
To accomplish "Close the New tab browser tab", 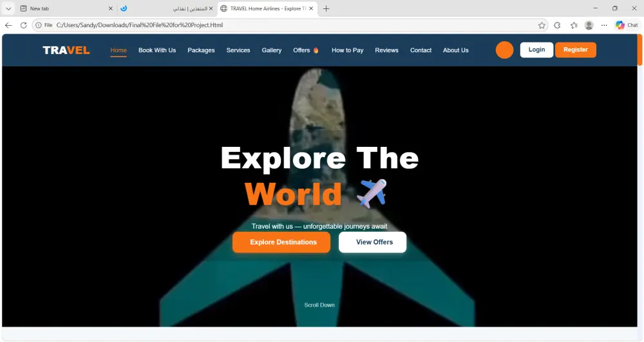I will coord(111,8).
